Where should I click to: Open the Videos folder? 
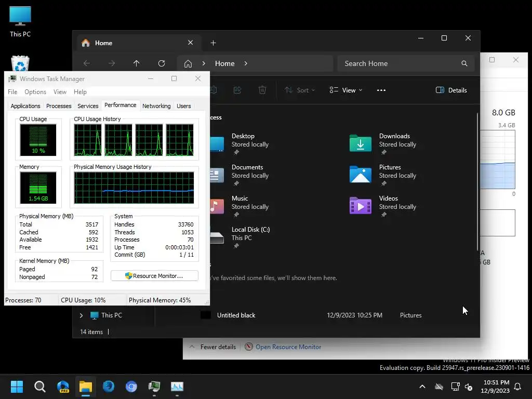click(x=383, y=206)
